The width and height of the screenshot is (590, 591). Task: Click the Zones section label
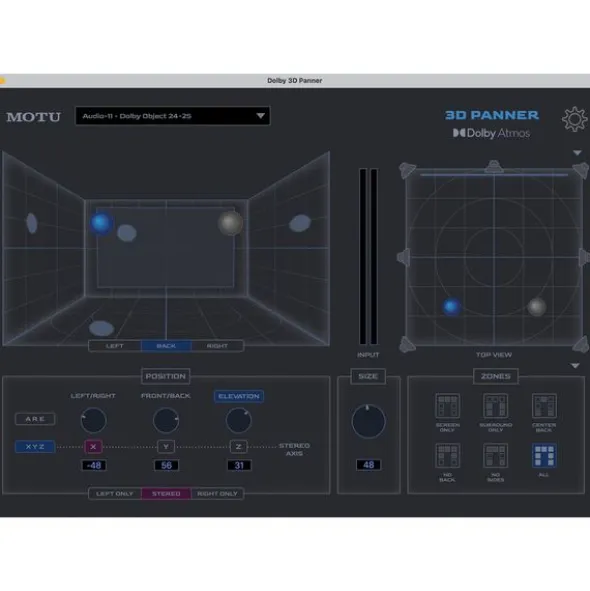(495, 376)
